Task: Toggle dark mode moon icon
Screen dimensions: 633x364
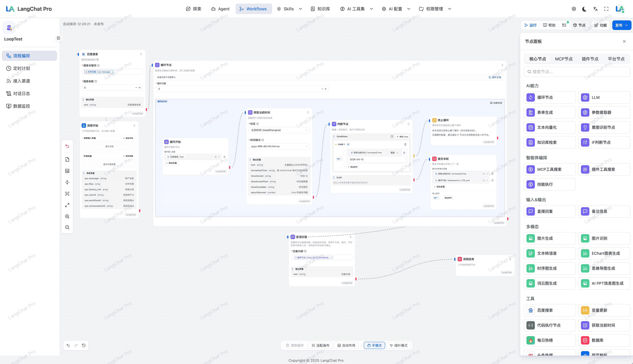Action: [x=585, y=9]
